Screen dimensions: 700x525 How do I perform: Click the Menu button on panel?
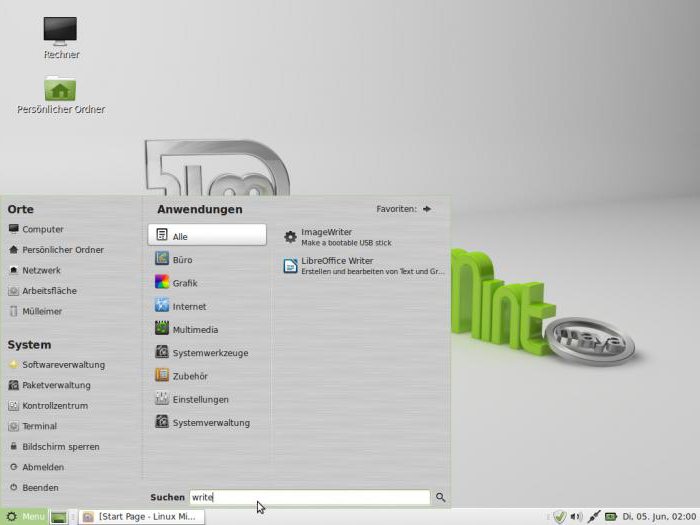pyautogui.click(x=25, y=517)
